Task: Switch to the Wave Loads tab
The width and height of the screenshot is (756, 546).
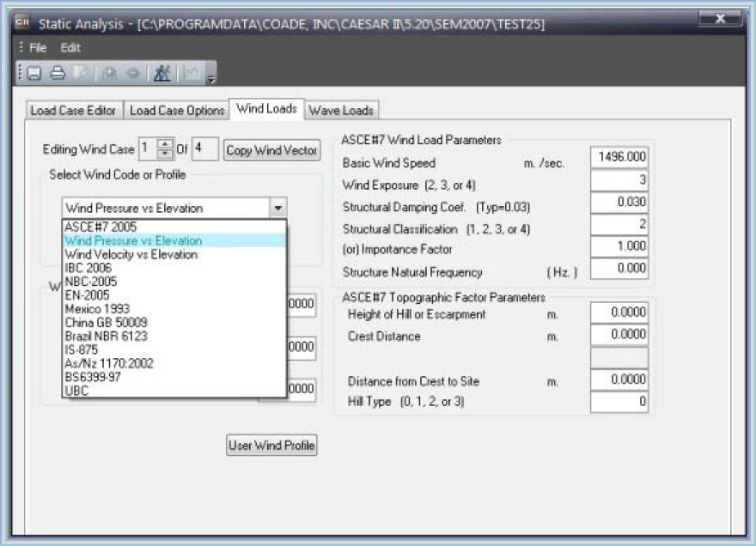Action: (x=341, y=111)
